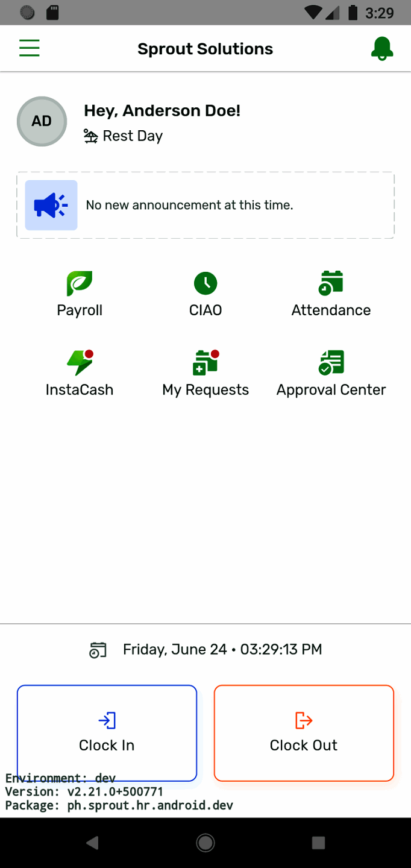Tap the InstaCash lightning icon
Viewport: 411px width, 868px height.
tap(79, 362)
